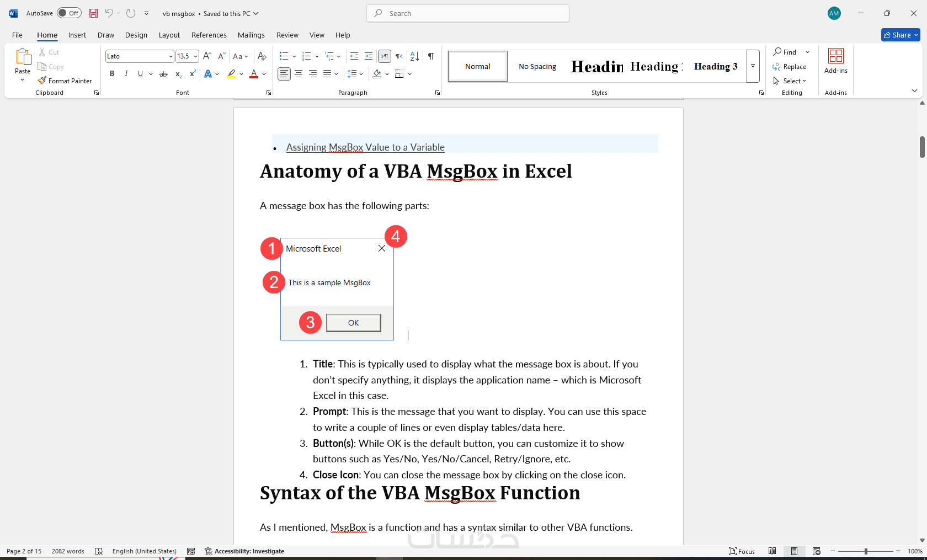Click the Redo icon in title bar

coord(131,13)
